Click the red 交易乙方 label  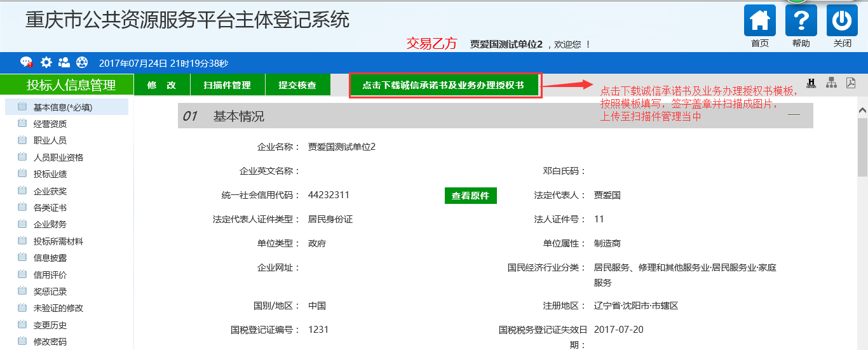432,44
